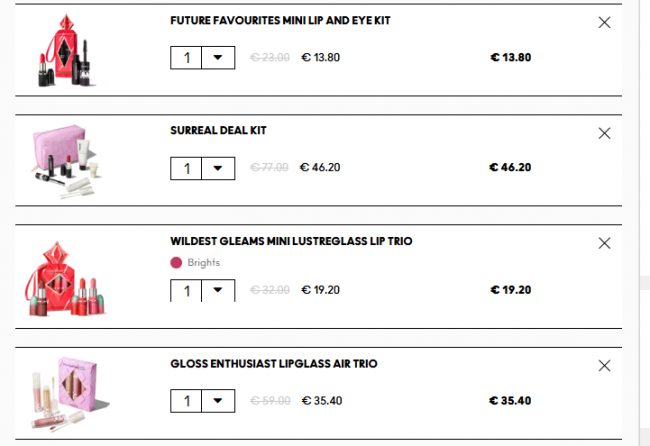Remove Surreal Deal Kit from cart
The width and height of the screenshot is (650, 446).
(604, 133)
